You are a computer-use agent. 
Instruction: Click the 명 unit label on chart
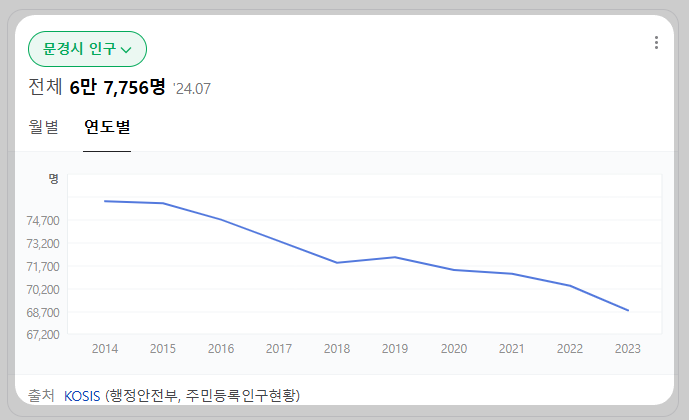(x=54, y=179)
